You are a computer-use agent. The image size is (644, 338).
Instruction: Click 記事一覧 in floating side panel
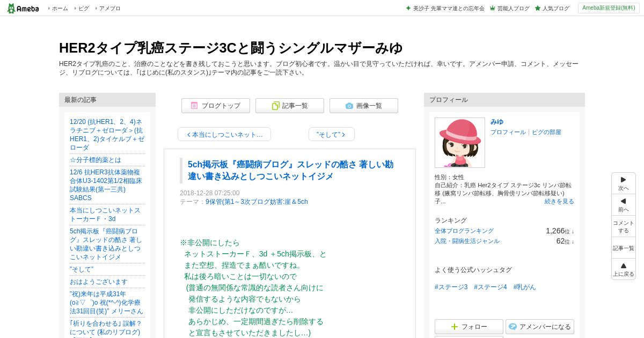click(624, 248)
